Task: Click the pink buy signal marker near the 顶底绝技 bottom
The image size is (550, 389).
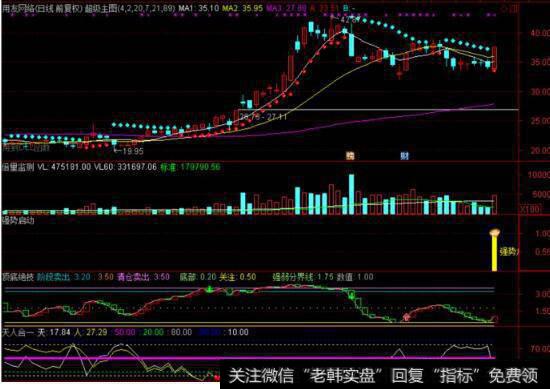Action: (x=406, y=317)
